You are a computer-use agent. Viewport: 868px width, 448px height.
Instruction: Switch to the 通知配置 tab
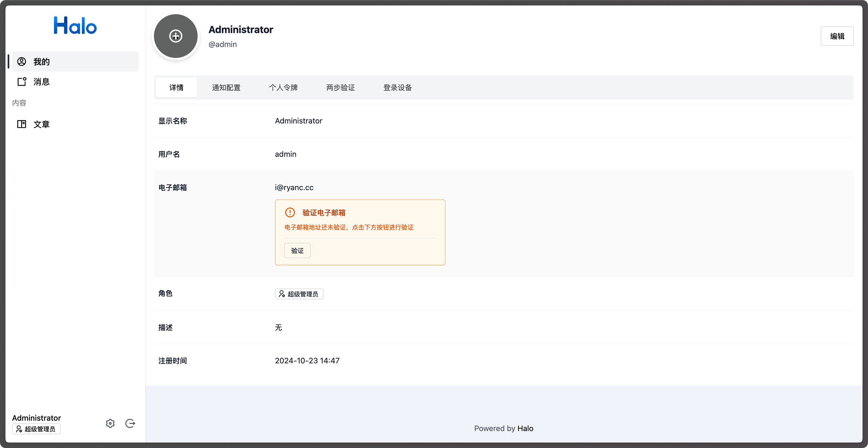(226, 87)
